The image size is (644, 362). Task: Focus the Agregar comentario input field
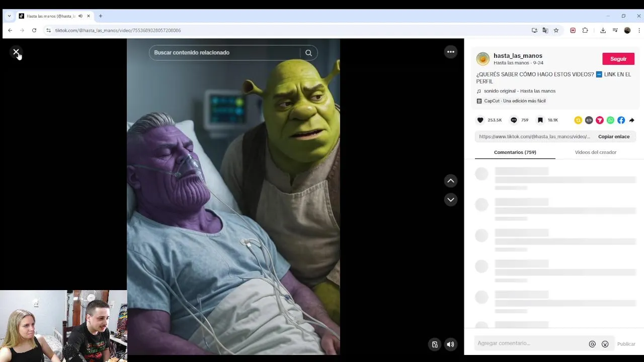[531, 343]
